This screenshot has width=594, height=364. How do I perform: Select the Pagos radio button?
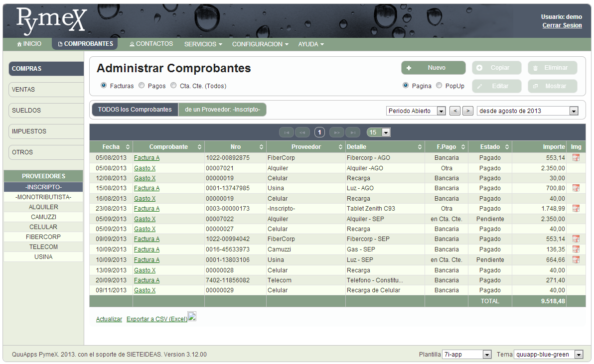[142, 86]
